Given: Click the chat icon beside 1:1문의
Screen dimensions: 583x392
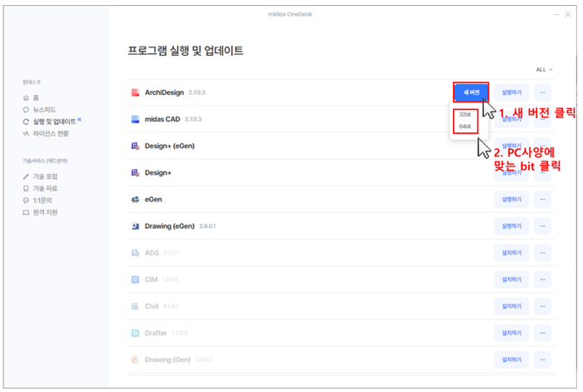Looking at the screenshot, I should [x=26, y=201].
